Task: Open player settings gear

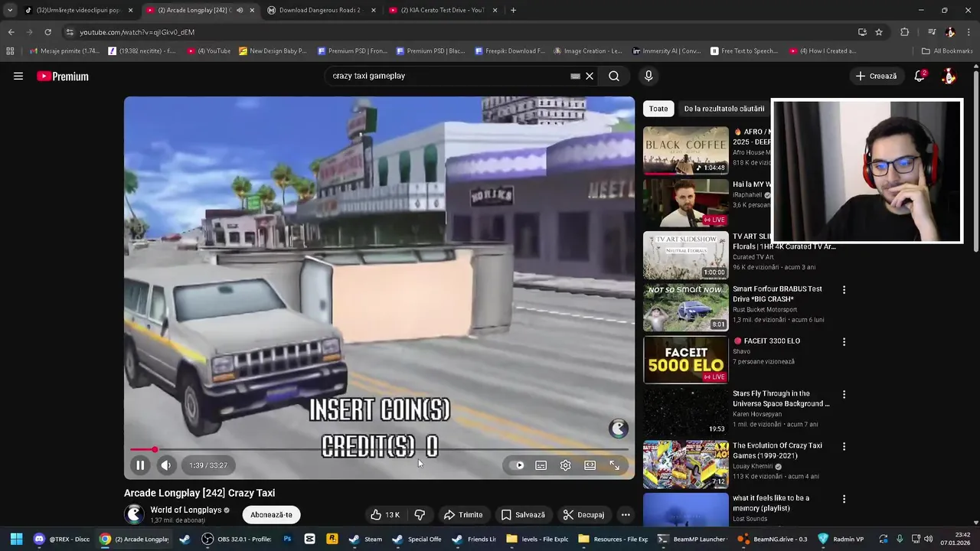Action: (565, 465)
